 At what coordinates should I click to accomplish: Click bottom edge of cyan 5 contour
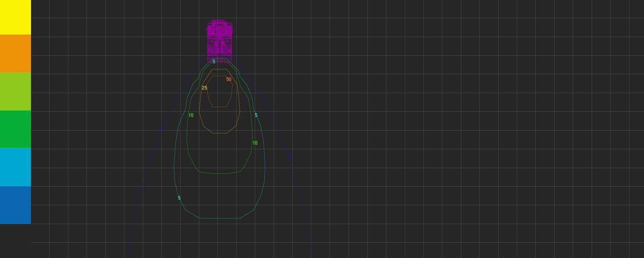[219, 218]
